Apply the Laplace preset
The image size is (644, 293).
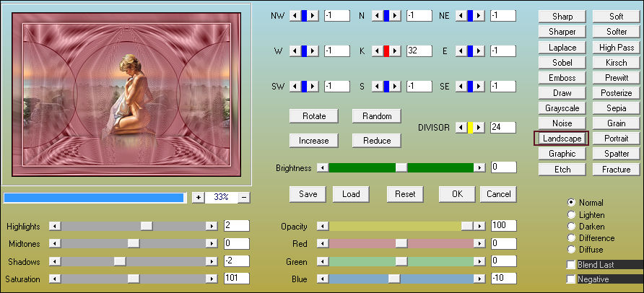(562, 47)
